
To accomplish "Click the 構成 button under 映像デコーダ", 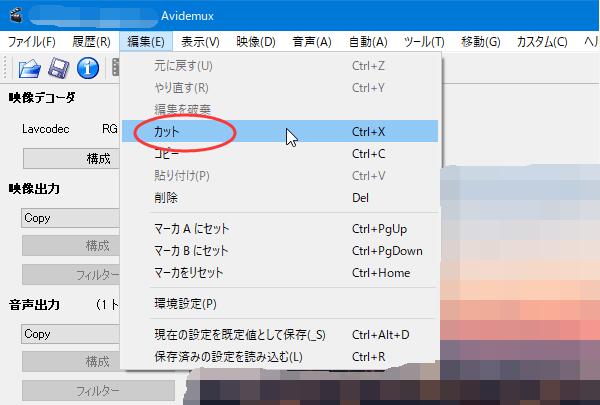I will click(72, 158).
